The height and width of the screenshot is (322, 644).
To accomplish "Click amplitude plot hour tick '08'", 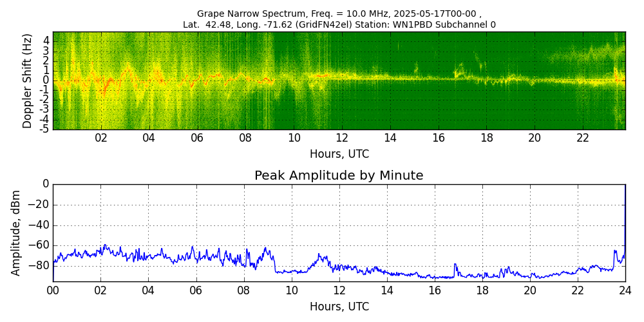I will tap(244, 291).
